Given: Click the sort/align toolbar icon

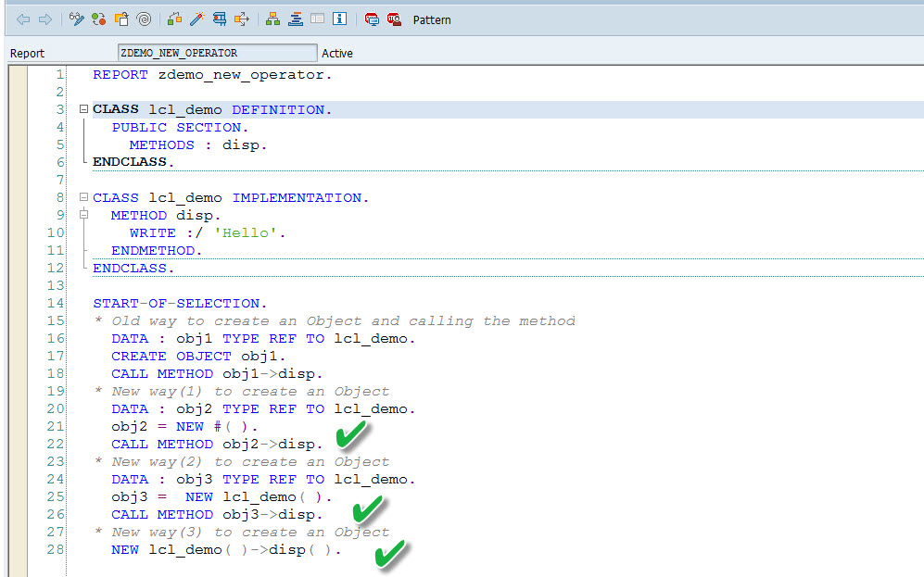Looking at the screenshot, I should (296, 18).
